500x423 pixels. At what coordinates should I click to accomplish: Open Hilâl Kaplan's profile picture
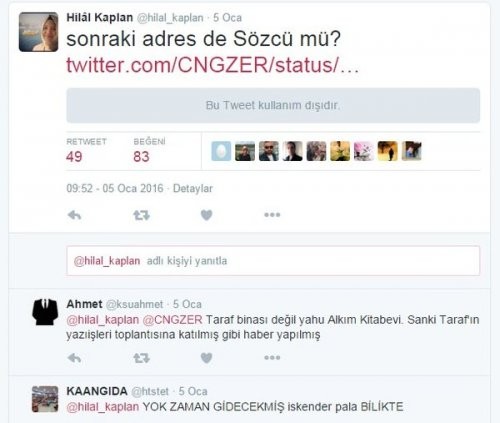[38, 32]
